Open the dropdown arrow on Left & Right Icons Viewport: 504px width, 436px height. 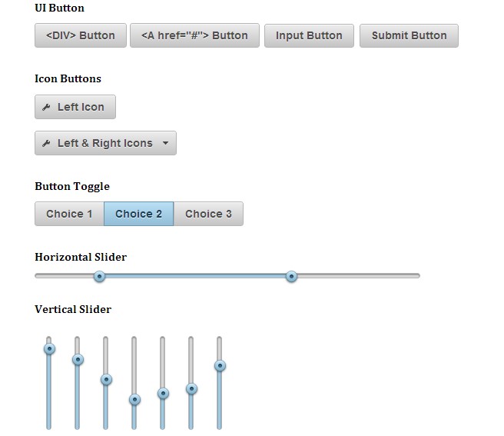(165, 144)
